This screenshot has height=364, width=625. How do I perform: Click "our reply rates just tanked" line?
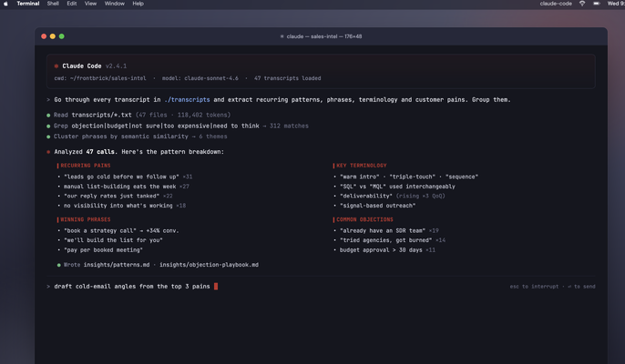[x=115, y=196]
